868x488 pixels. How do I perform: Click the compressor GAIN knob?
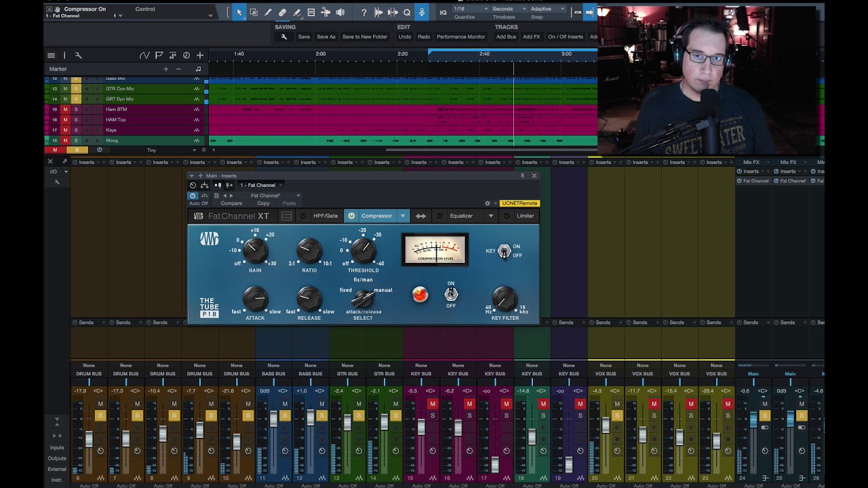coord(255,251)
